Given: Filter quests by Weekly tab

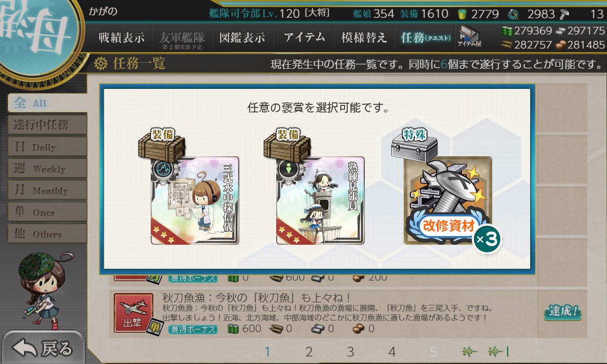Looking at the screenshot, I should [x=47, y=168].
